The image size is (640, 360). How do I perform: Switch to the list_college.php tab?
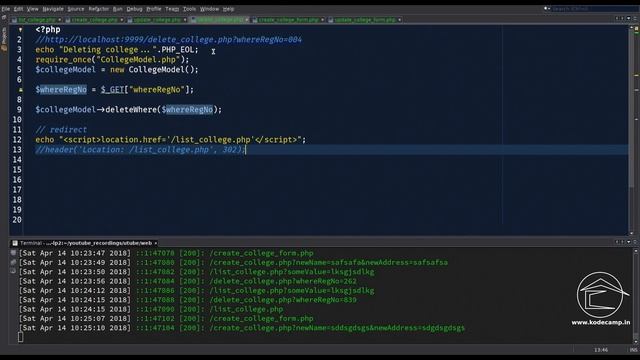(37, 20)
